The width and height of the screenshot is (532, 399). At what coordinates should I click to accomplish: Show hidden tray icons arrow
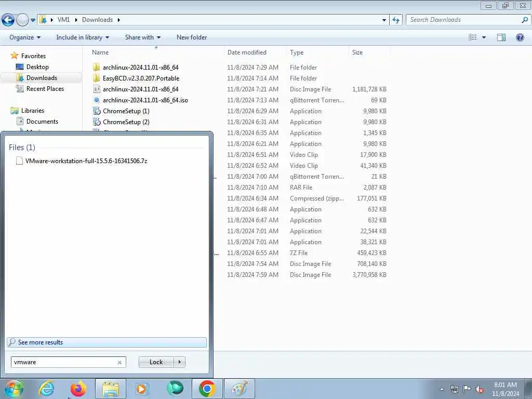[442, 389]
